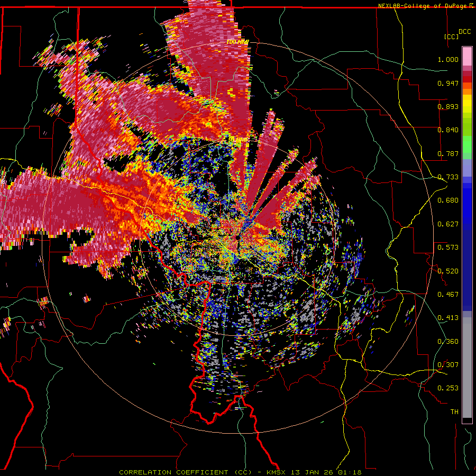476x476 pixels.
Task: Click the gray lower segment of color bar
Action: click(467, 368)
